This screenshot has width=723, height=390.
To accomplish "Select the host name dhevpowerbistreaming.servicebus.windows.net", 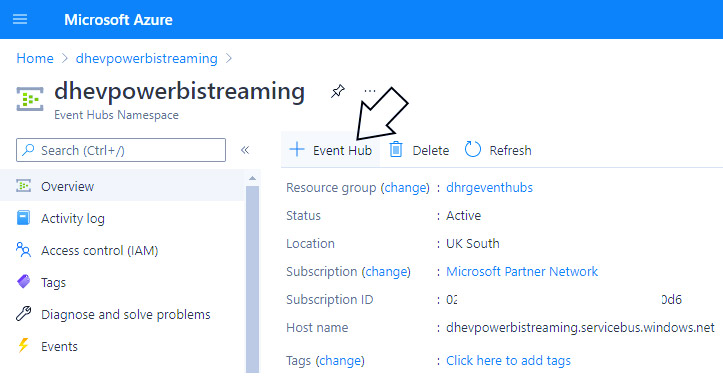I will tap(580, 327).
